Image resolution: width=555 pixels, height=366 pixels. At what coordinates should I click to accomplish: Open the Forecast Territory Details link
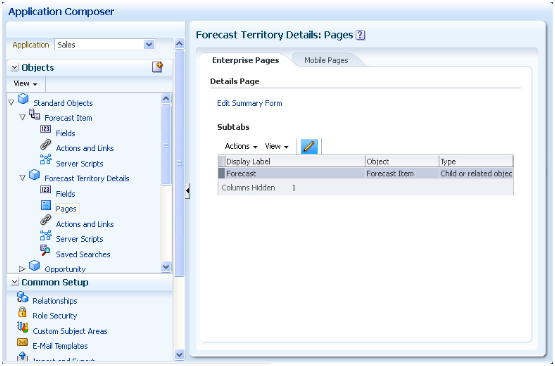click(87, 178)
